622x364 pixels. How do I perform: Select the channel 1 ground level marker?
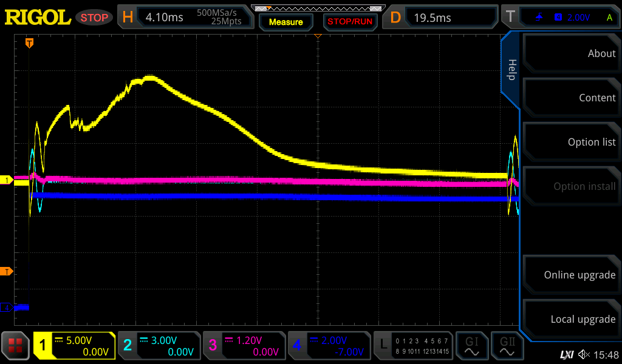[x=8, y=180]
